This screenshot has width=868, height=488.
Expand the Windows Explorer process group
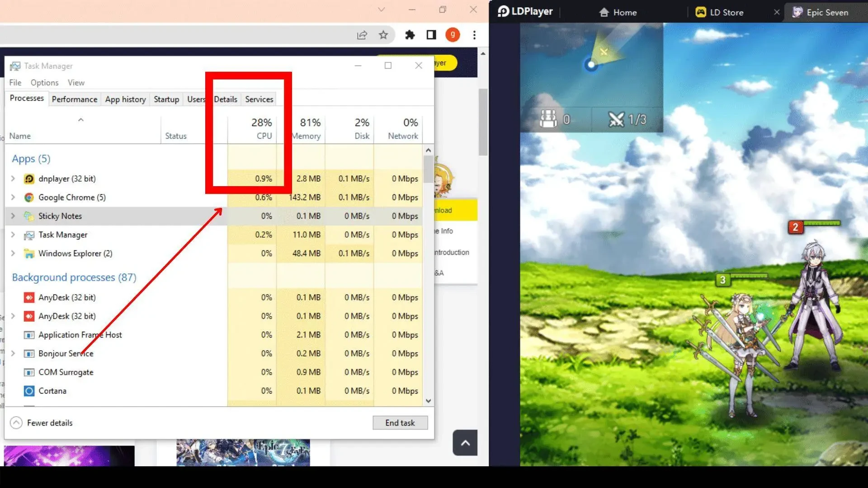[x=13, y=253]
